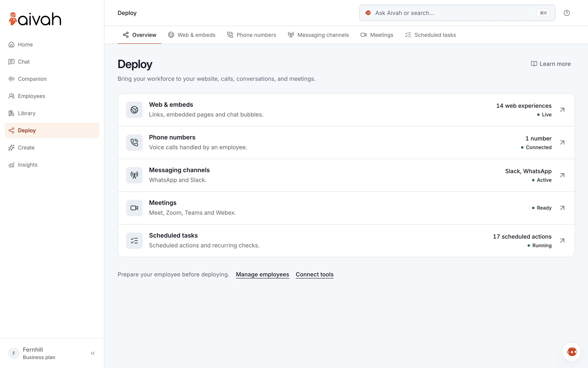Open the Phone numbers tab
This screenshot has width=588, height=368.
252,35
